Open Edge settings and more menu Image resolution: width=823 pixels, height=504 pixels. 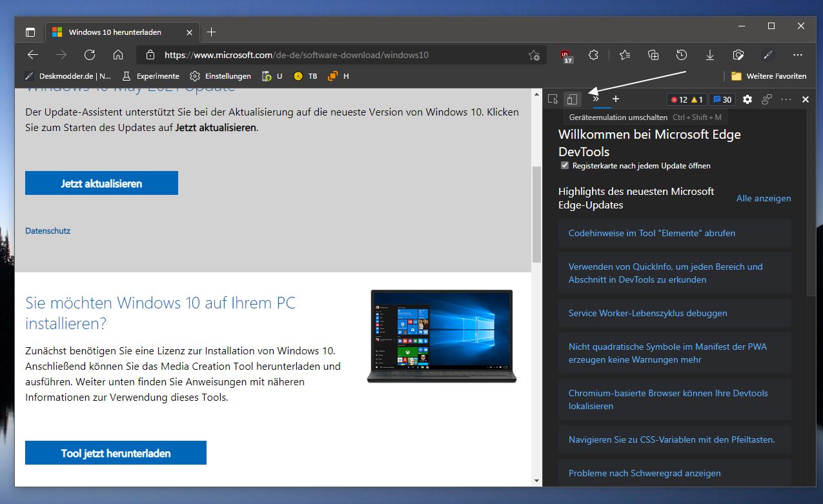(x=798, y=55)
